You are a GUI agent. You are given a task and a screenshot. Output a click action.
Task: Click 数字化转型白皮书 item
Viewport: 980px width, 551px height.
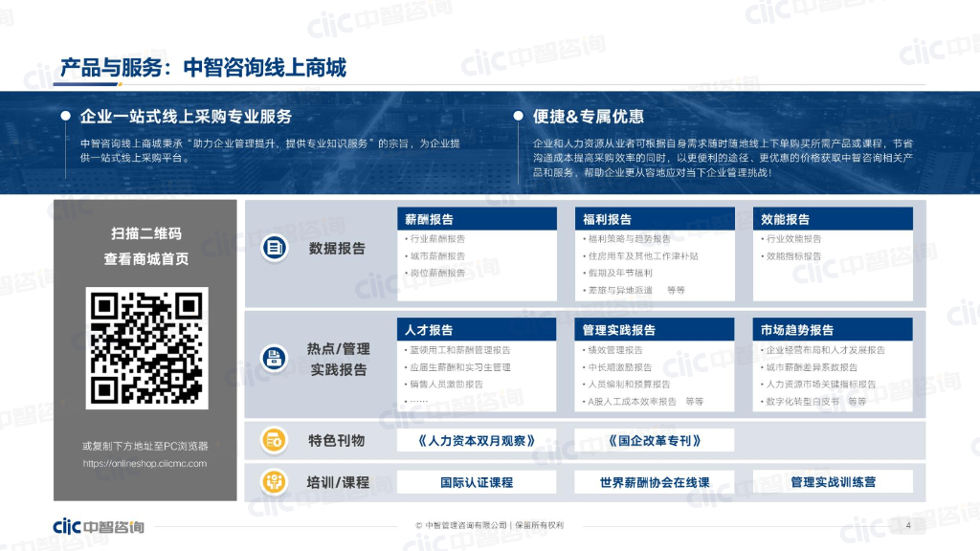click(803, 402)
